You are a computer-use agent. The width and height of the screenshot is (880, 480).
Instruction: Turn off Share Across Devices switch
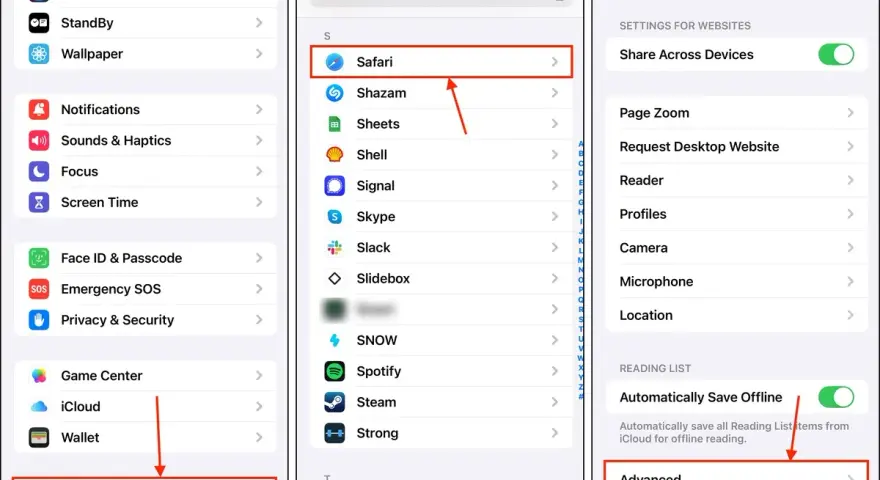coord(836,54)
